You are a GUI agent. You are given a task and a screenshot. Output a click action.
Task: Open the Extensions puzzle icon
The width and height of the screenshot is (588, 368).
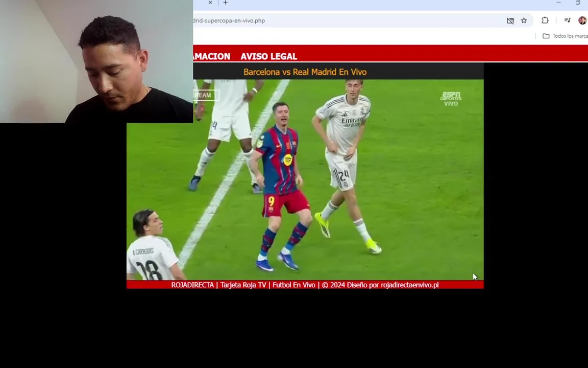(545, 20)
